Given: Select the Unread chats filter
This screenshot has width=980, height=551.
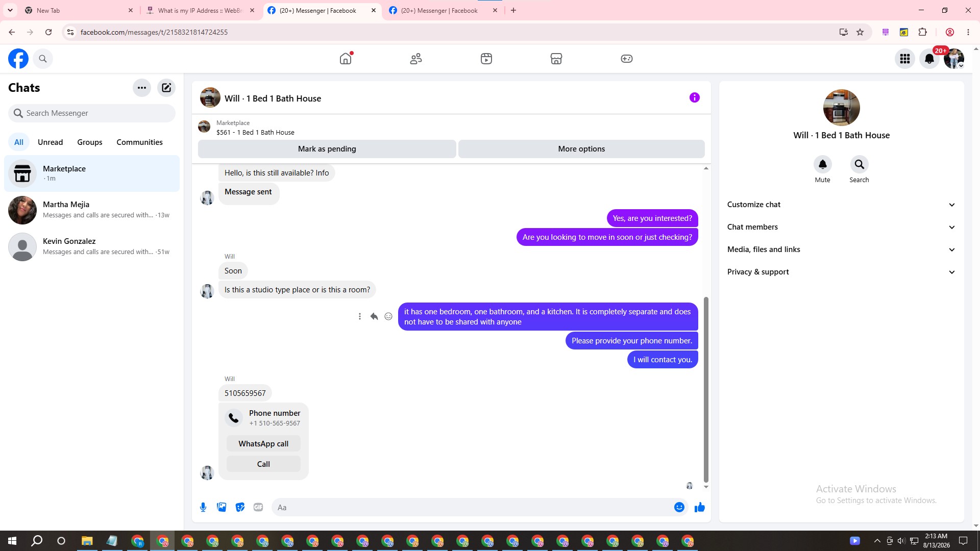Looking at the screenshot, I should pyautogui.click(x=51, y=142).
